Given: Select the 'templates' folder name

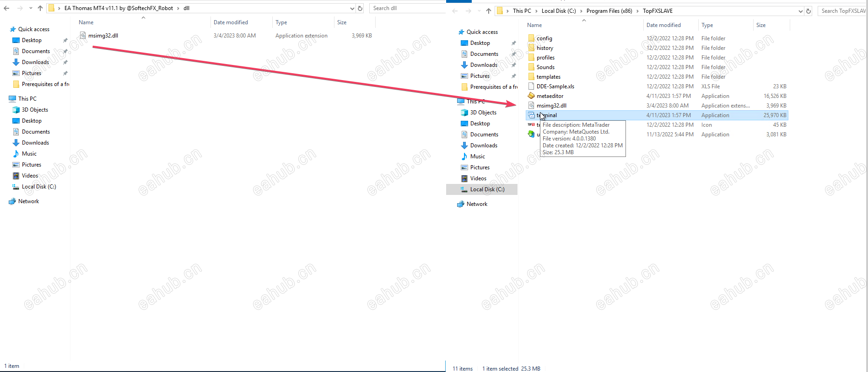Looking at the screenshot, I should [x=548, y=77].
